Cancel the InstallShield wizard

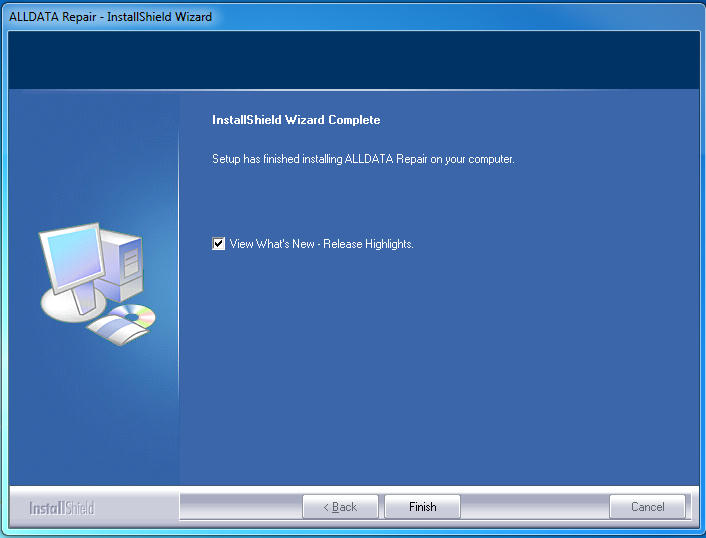pyautogui.click(x=647, y=506)
